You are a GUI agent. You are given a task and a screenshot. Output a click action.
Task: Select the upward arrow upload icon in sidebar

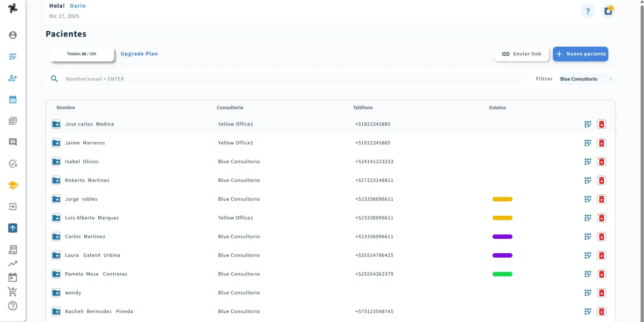click(12, 228)
